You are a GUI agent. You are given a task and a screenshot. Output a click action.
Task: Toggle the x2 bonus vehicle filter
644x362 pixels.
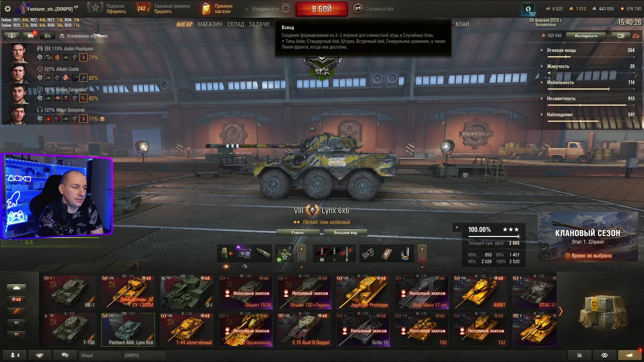coord(16,299)
